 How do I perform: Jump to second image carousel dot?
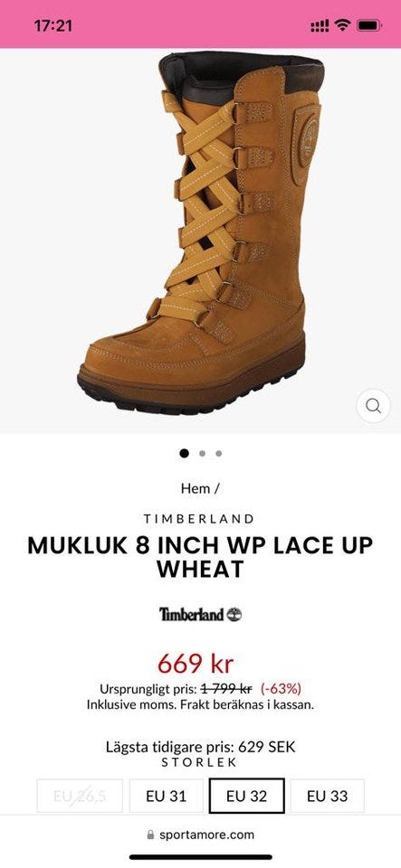pyautogui.click(x=202, y=453)
